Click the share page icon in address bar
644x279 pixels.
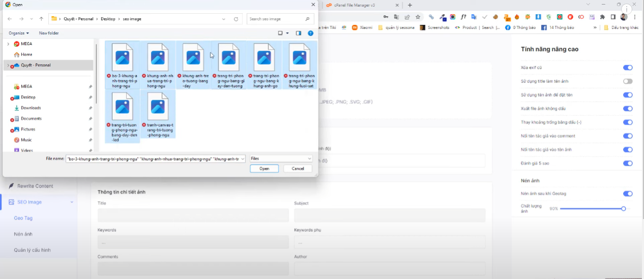pyautogui.click(x=407, y=17)
